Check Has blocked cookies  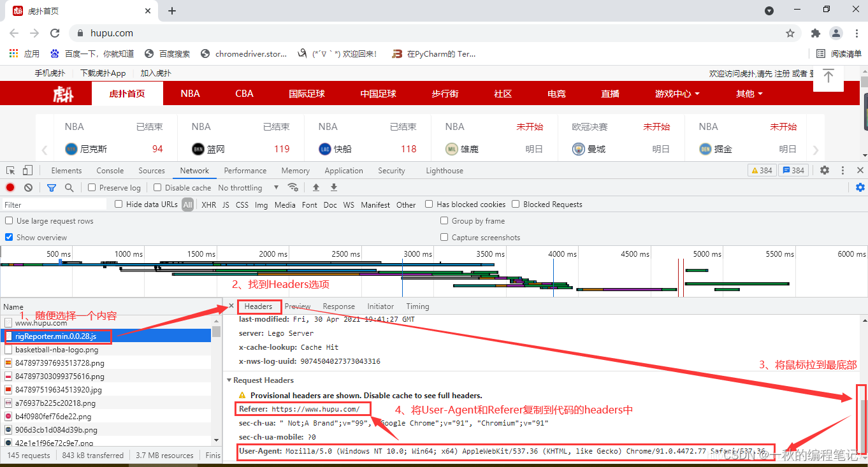[429, 204]
